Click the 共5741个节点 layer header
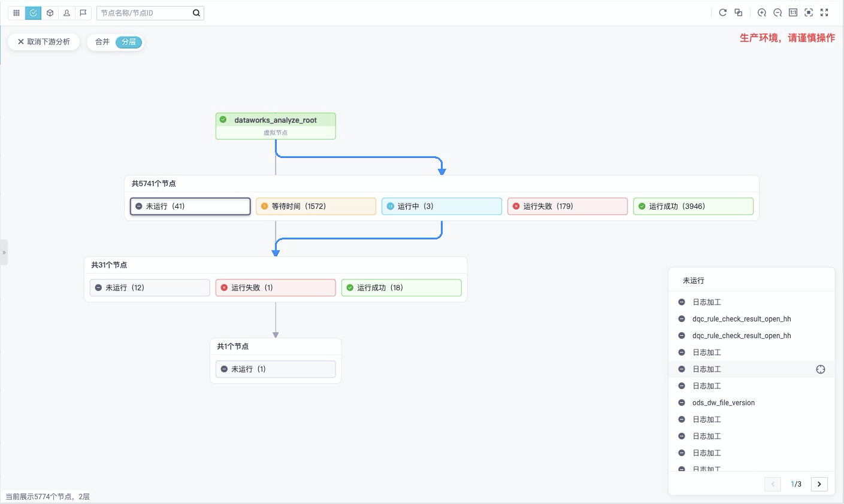Screen dimensions: 844x504 point(154,184)
